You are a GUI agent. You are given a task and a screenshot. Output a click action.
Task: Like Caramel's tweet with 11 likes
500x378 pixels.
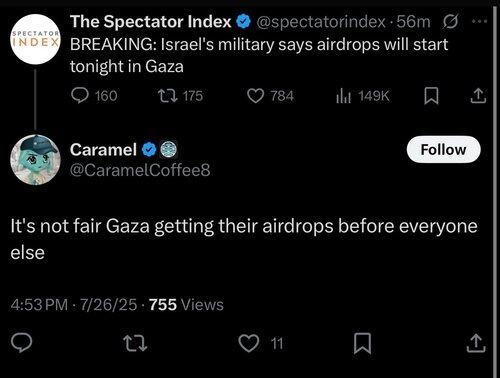[x=261, y=343]
